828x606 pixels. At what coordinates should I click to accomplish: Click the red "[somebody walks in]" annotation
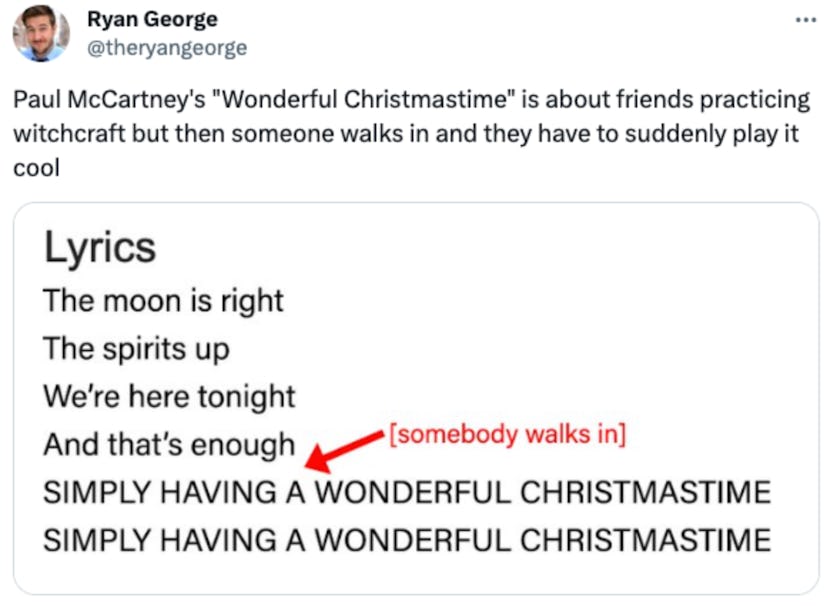tap(505, 435)
